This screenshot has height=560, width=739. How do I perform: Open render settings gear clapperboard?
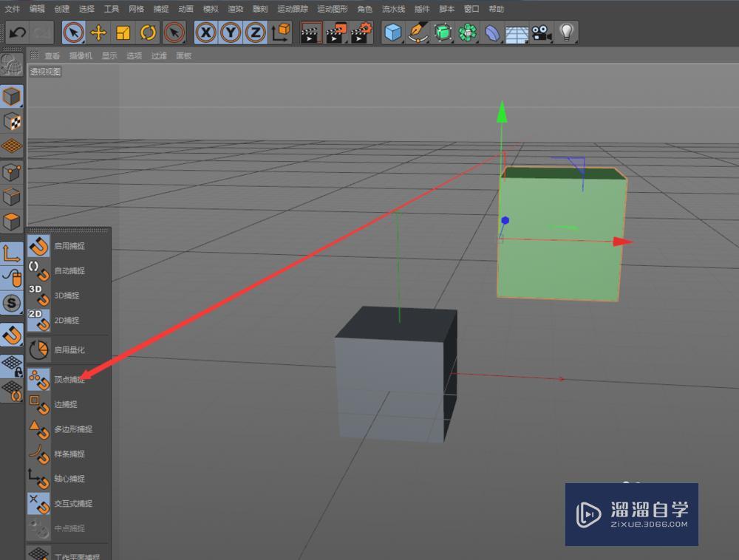(x=362, y=33)
